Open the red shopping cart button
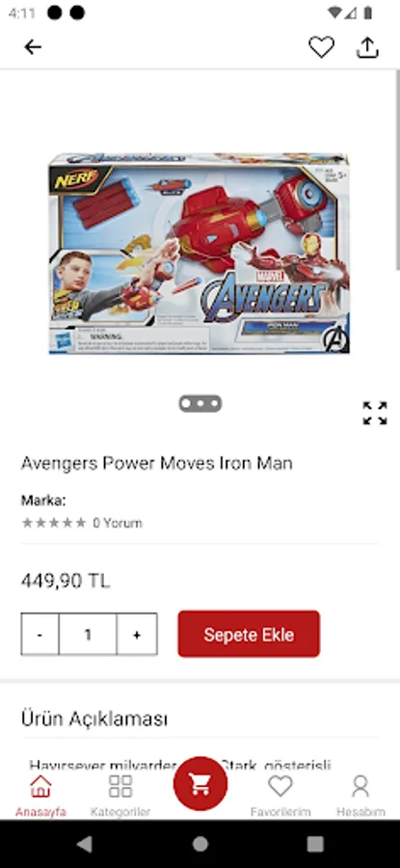Viewport: 400px width, 868px height. pos(200,784)
